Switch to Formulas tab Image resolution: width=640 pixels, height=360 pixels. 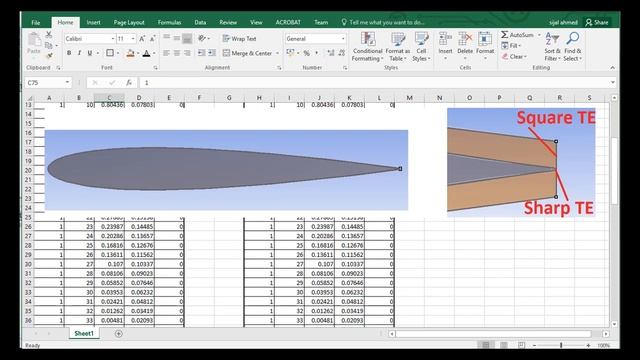(169, 22)
